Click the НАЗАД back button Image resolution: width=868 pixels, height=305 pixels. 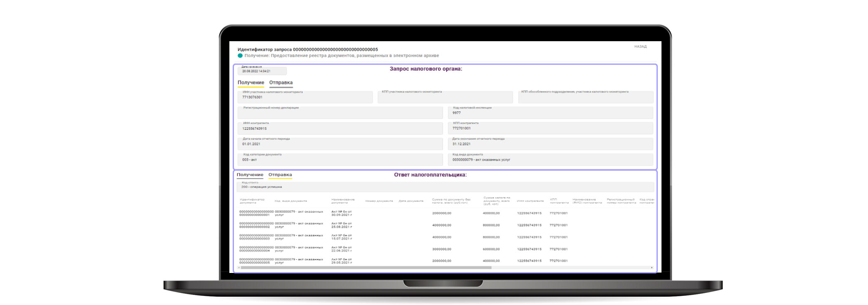(640, 47)
